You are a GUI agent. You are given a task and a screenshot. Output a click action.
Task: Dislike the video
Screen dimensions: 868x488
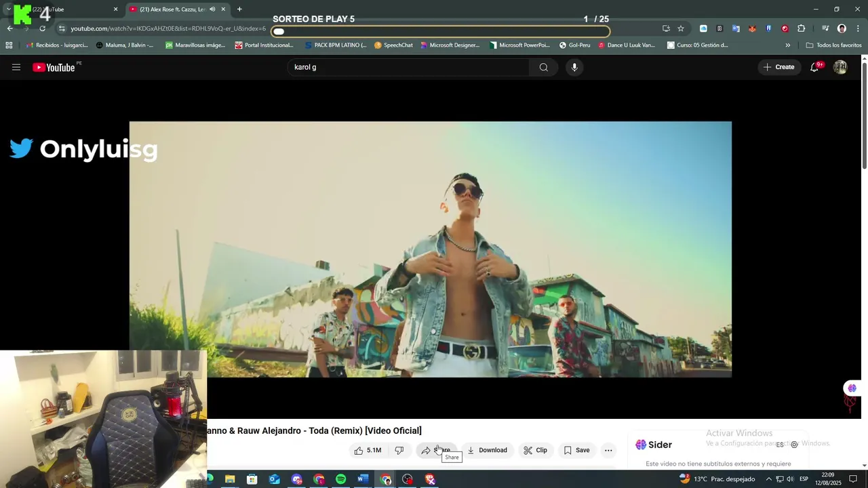[399, 450]
